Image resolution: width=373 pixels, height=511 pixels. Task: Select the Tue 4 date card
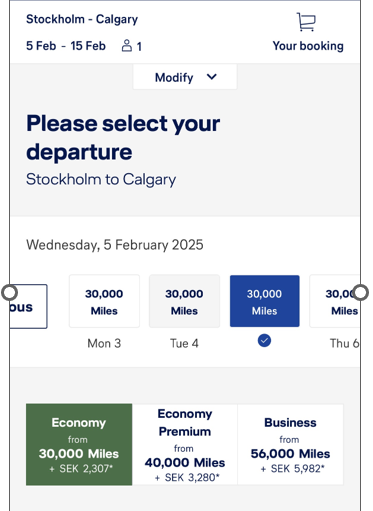184,301
